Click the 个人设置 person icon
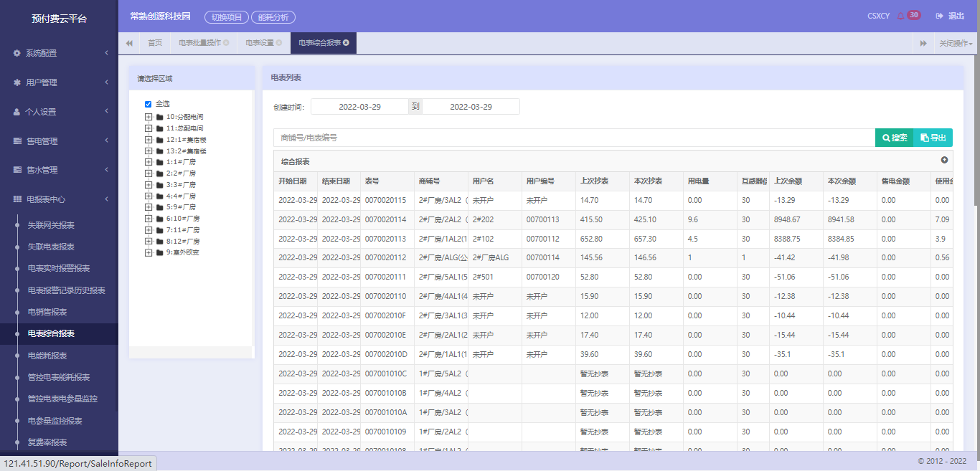The height and width of the screenshot is (471, 980). [x=17, y=112]
